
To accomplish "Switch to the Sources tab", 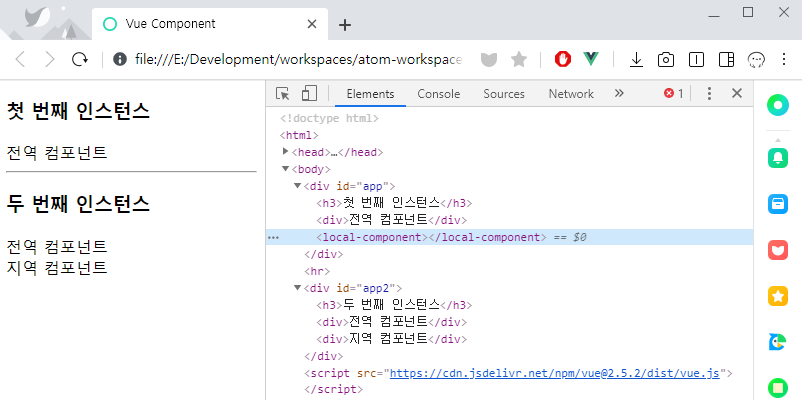I will coord(504,94).
